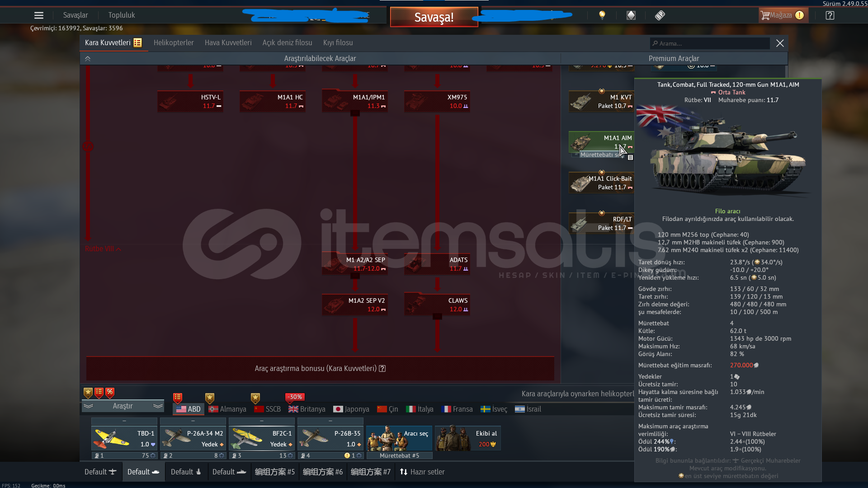Collapse tree with double chevron up
Viewport: 868px width, 488px height.
88,58
